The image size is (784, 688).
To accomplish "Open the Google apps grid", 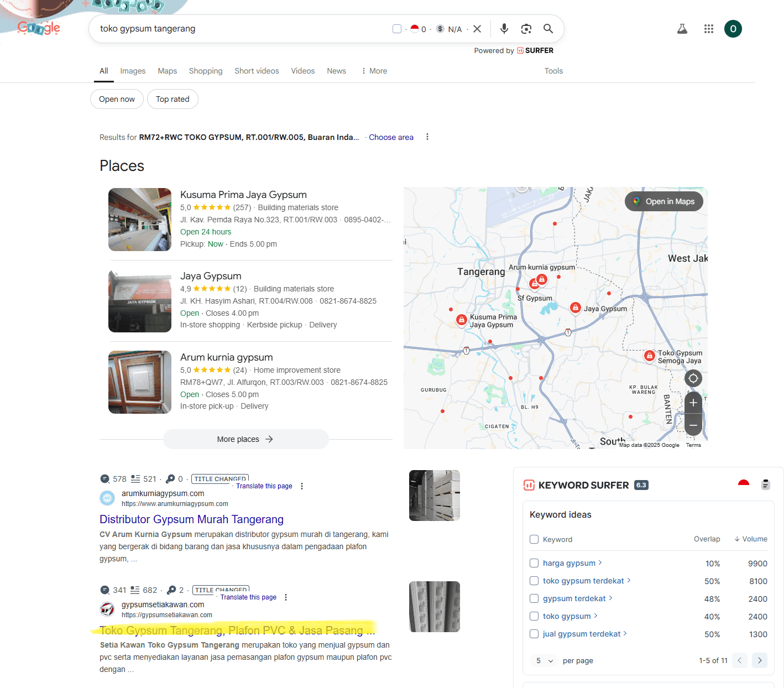I will 708,29.
